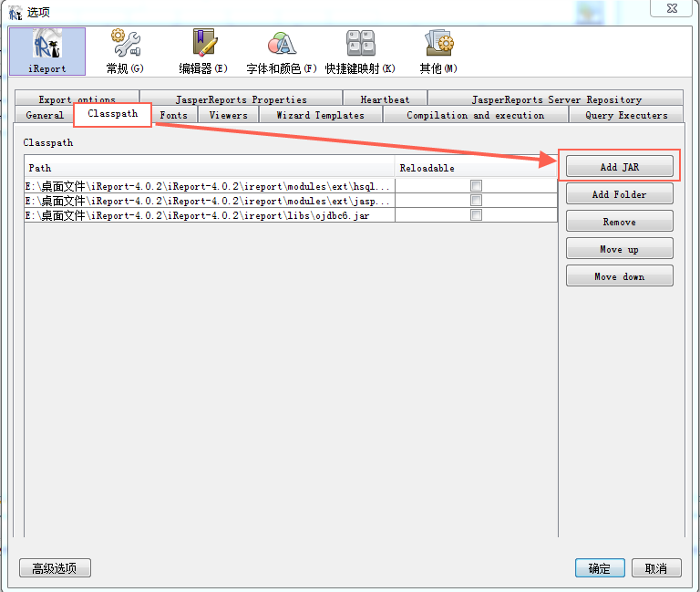Toggle Reloadable checkbox for the hsql path row
This screenshot has height=592, width=700.
[x=477, y=185]
